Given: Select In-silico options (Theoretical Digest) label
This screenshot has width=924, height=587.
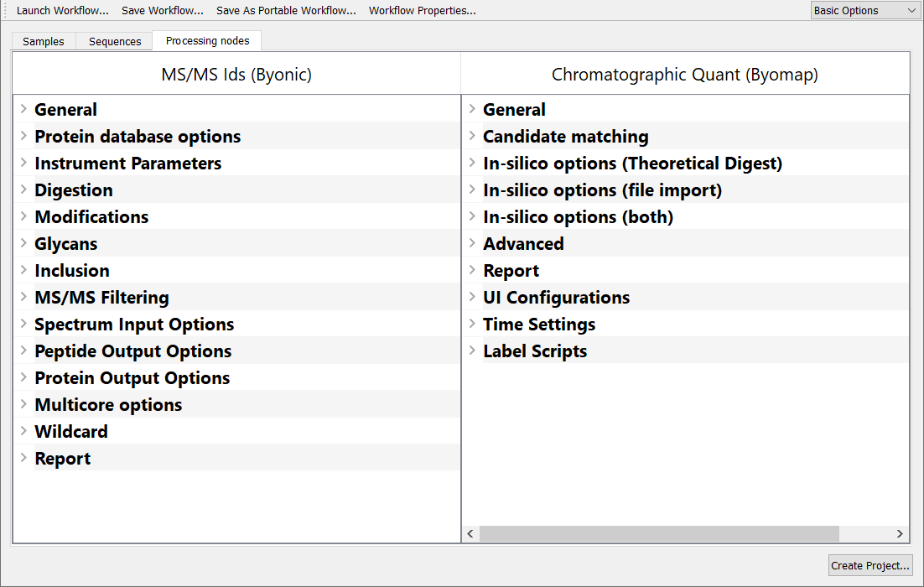Looking at the screenshot, I should 633,164.
